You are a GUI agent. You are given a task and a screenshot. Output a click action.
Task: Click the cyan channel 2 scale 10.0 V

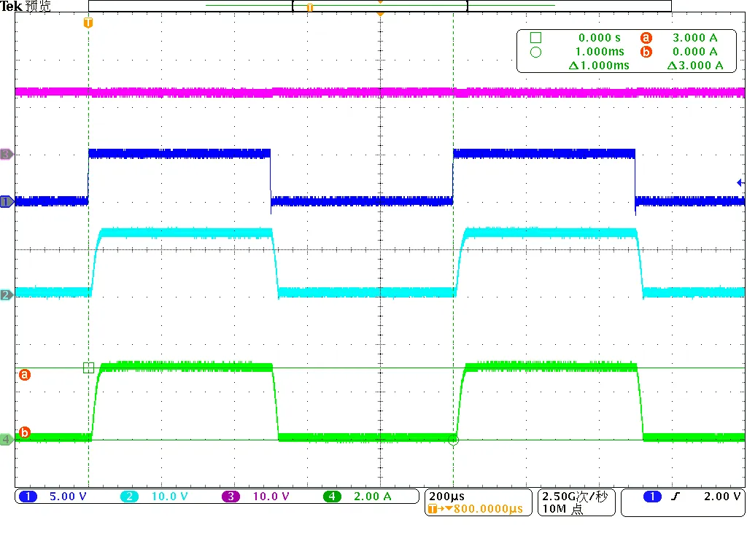pyautogui.click(x=169, y=497)
